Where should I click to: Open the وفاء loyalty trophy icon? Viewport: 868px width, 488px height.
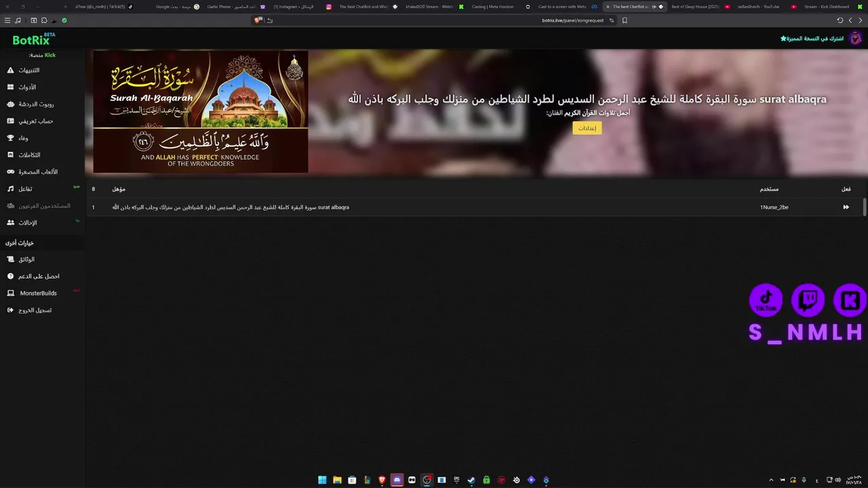[10, 138]
